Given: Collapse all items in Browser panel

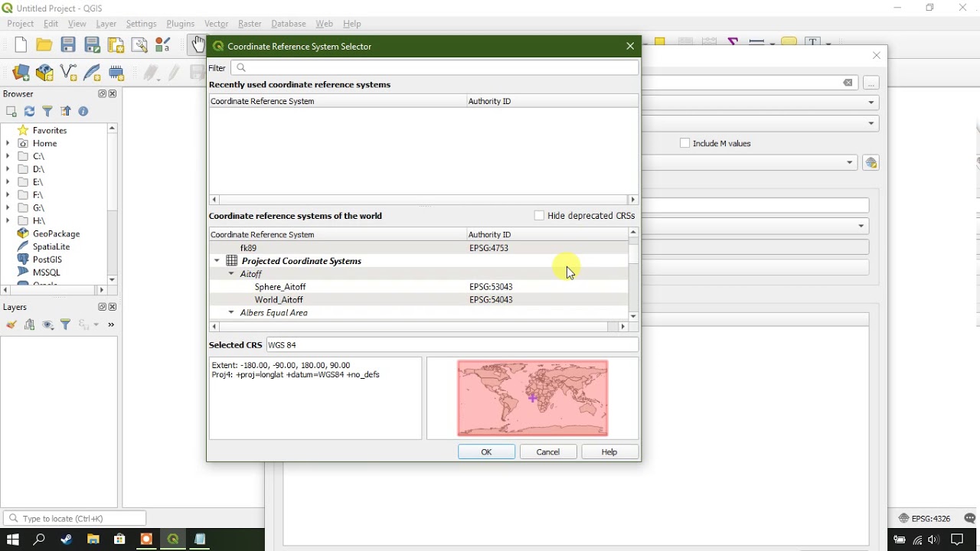Looking at the screenshot, I should click(66, 112).
